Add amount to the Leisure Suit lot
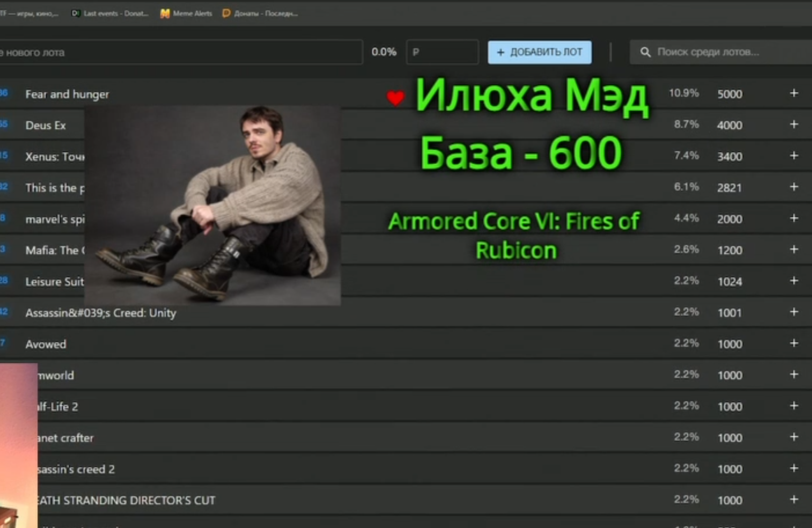 pyautogui.click(x=794, y=281)
